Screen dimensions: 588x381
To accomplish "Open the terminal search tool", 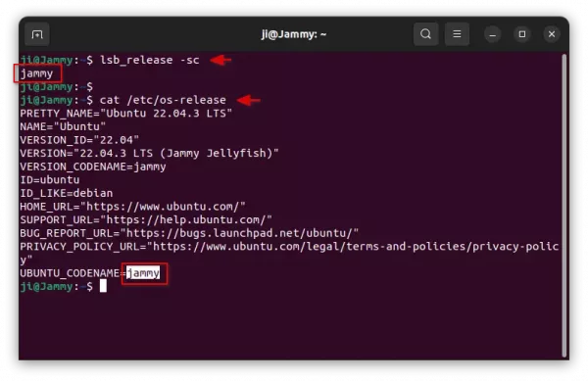I will 425,34.
